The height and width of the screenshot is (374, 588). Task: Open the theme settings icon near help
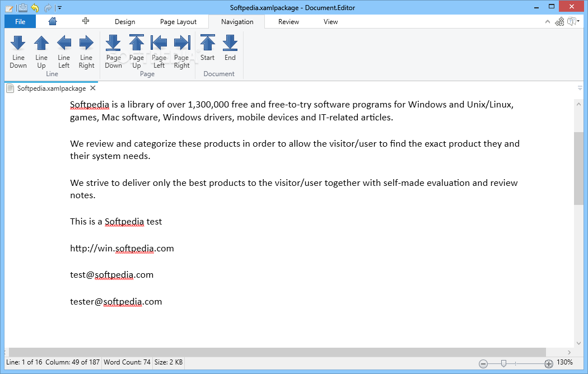559,22
